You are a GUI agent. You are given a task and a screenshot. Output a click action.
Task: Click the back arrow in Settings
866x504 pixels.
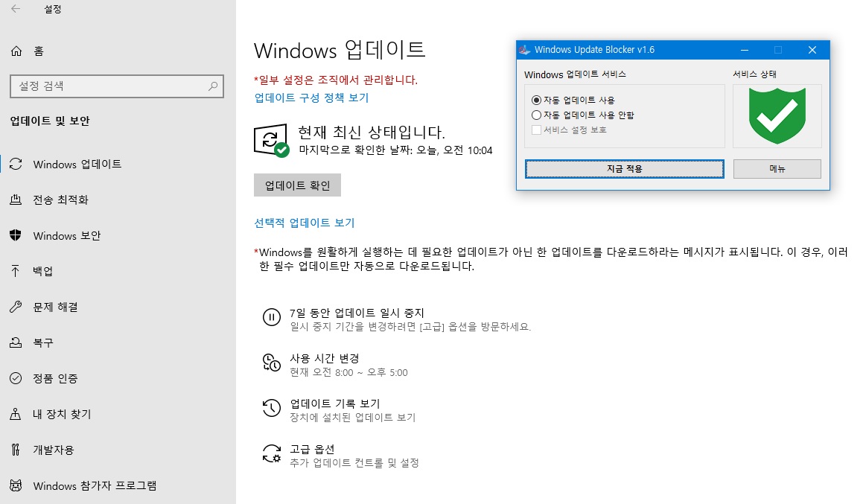(16, 9)
